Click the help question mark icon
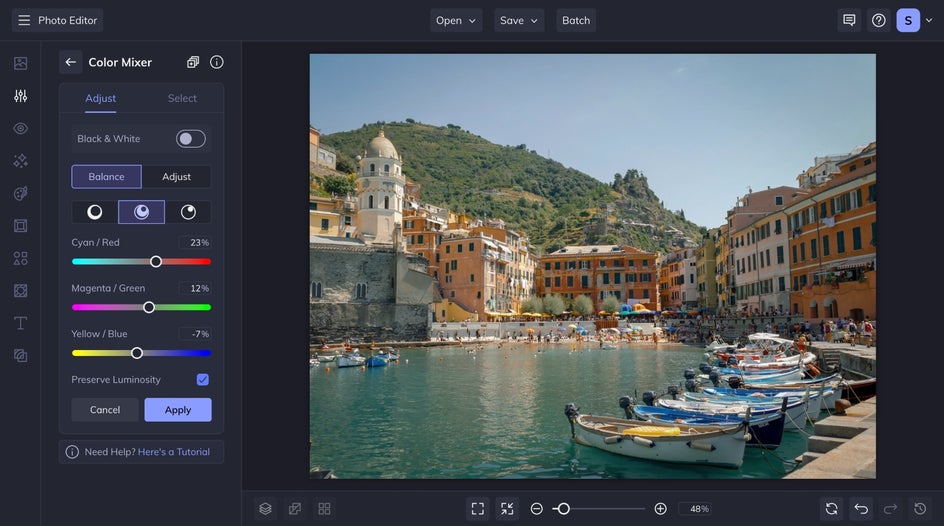The height and width of the screenshot is (526, 944). (x=878, y=20)
